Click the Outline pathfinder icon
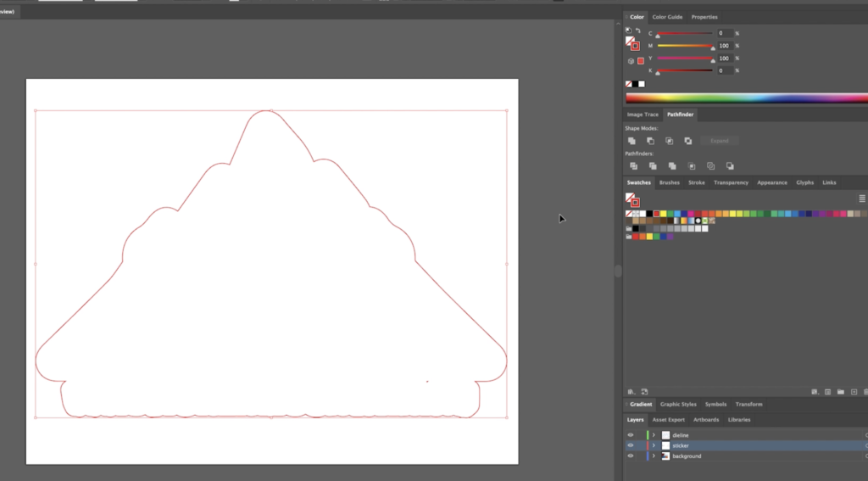The width and height of the screenshot is (868, 481). [711, 165]
